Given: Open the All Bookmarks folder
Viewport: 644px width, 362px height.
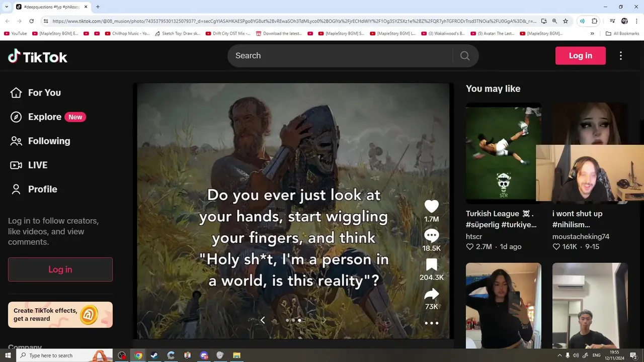Looking at the screenshot, I should click(622, 34).
